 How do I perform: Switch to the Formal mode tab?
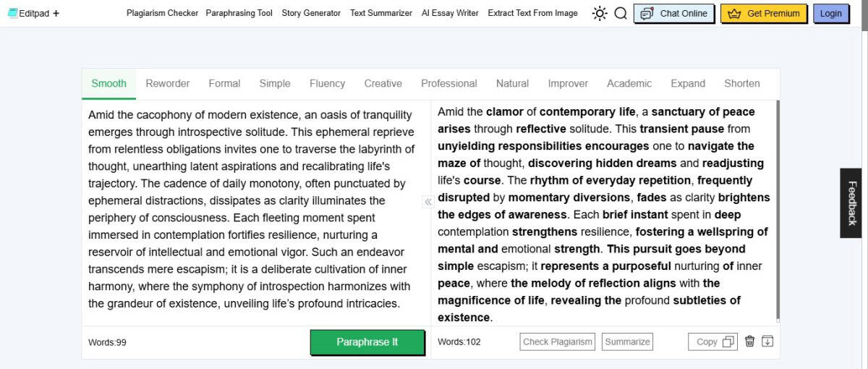tap(224, 83)
